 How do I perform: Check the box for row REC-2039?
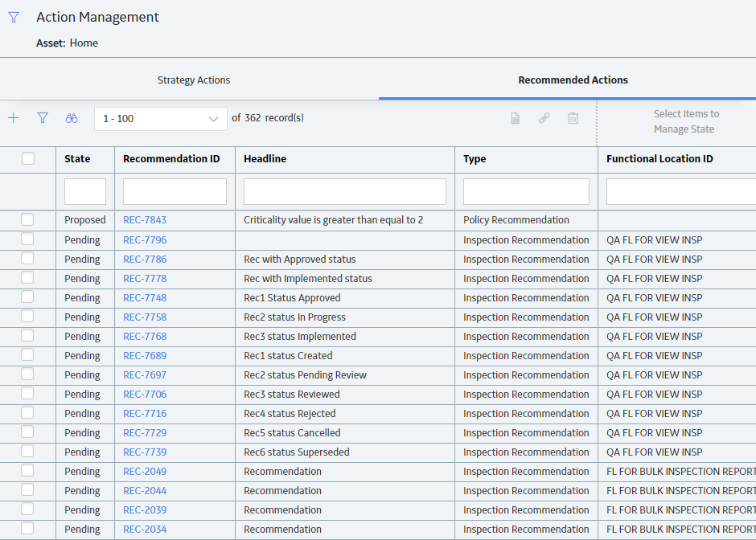tap(27, 509)
